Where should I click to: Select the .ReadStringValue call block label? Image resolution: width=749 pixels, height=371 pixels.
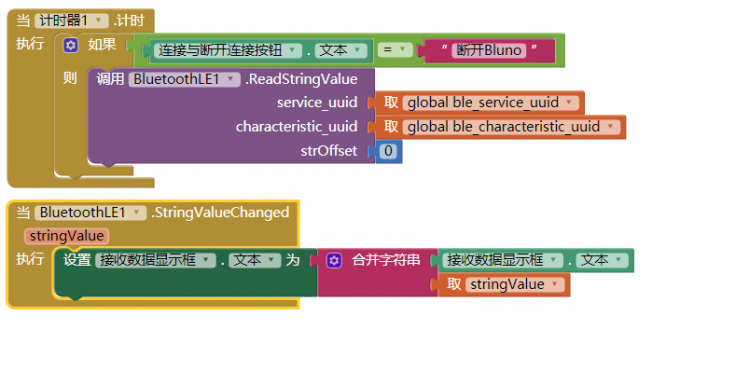[x=301, y=79]
